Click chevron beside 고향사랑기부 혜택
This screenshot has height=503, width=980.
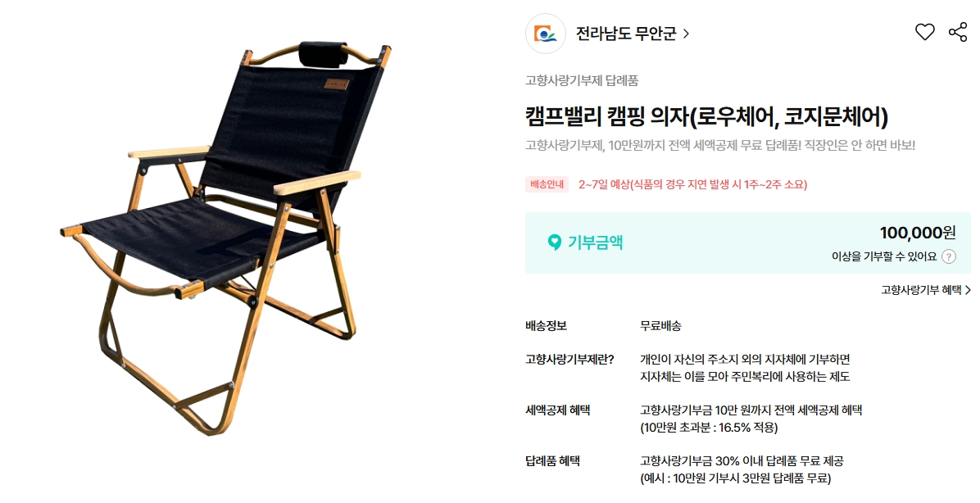968,290
